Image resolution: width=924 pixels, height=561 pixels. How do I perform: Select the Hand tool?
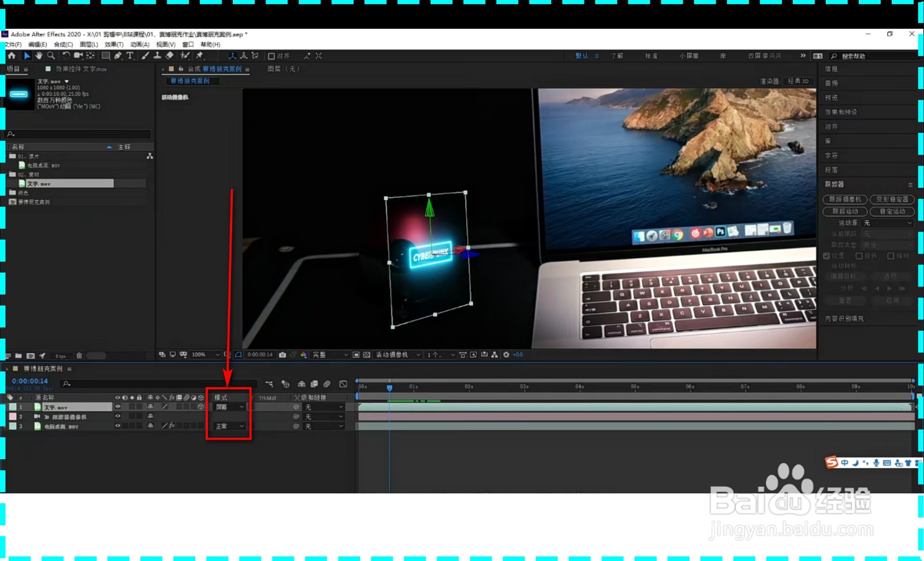point(39,55)
